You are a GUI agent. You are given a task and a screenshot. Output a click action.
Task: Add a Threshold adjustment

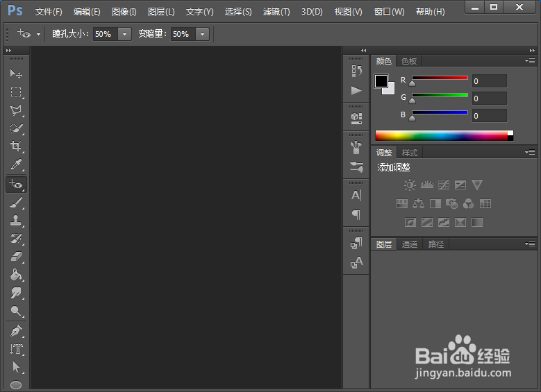(444, 223)
